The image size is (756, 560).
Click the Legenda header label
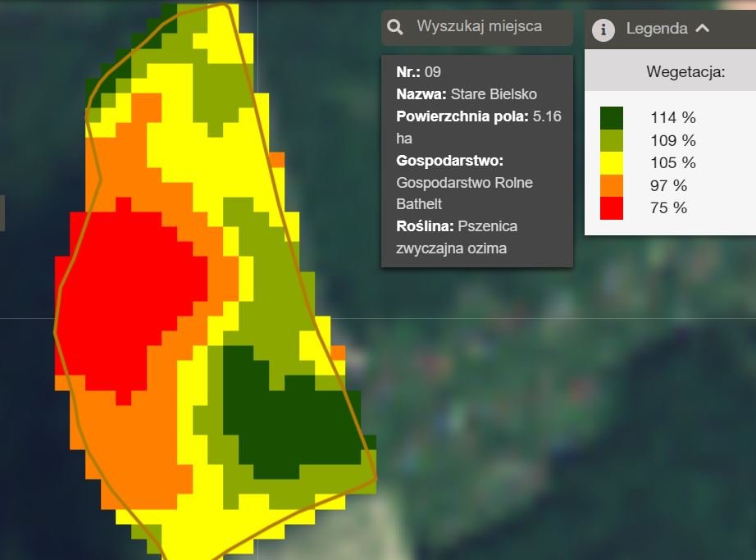click(656, 29)
